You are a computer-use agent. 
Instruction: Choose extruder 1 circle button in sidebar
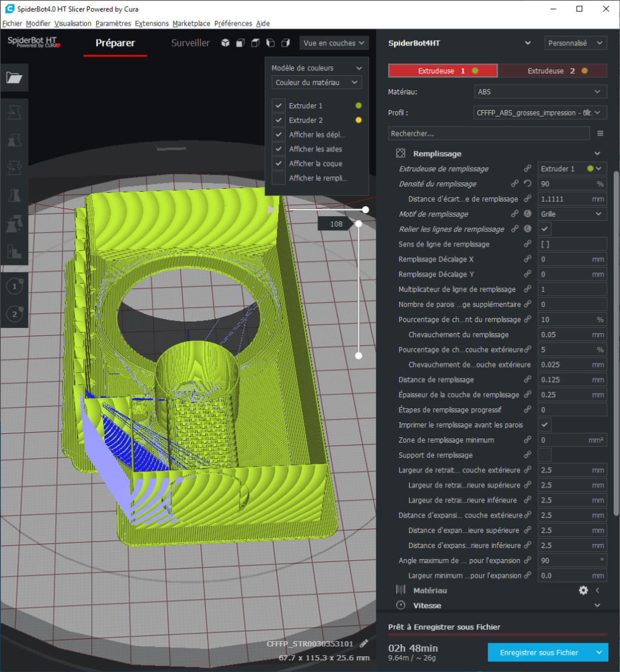coord(15,287)
